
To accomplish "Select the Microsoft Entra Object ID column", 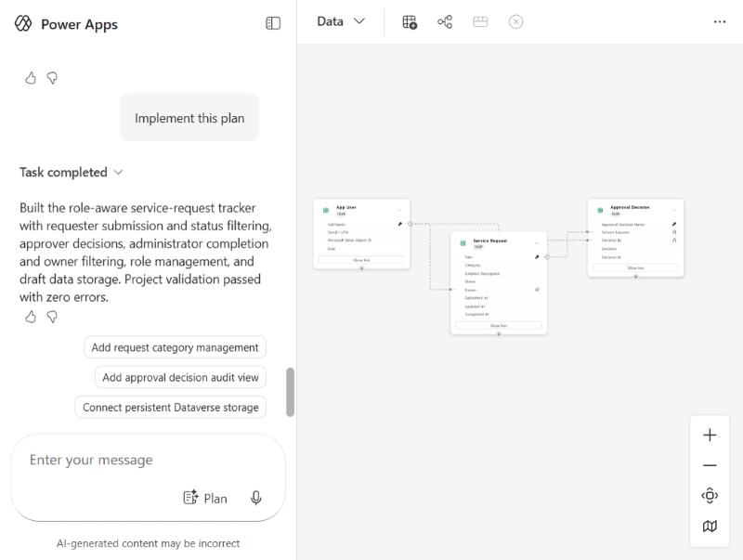I will tap(361, 241).
